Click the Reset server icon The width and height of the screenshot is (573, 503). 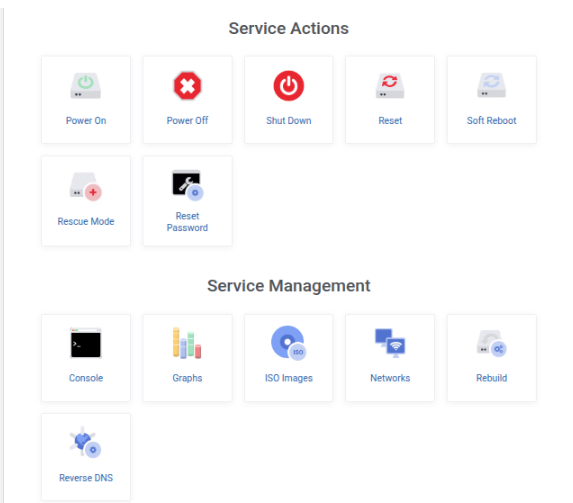tap(390, 86)
